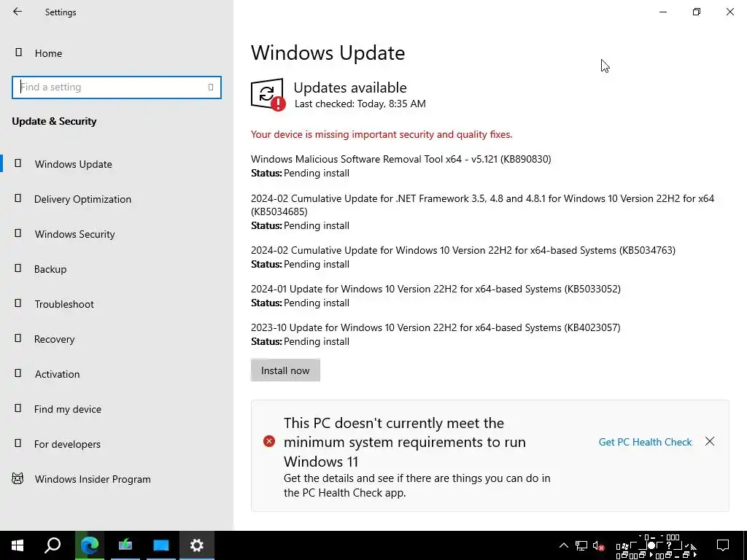The width and height of the screenshot is (747, 560).
Task: Go to Troubleshoot settings
Action: coord(64,304)
